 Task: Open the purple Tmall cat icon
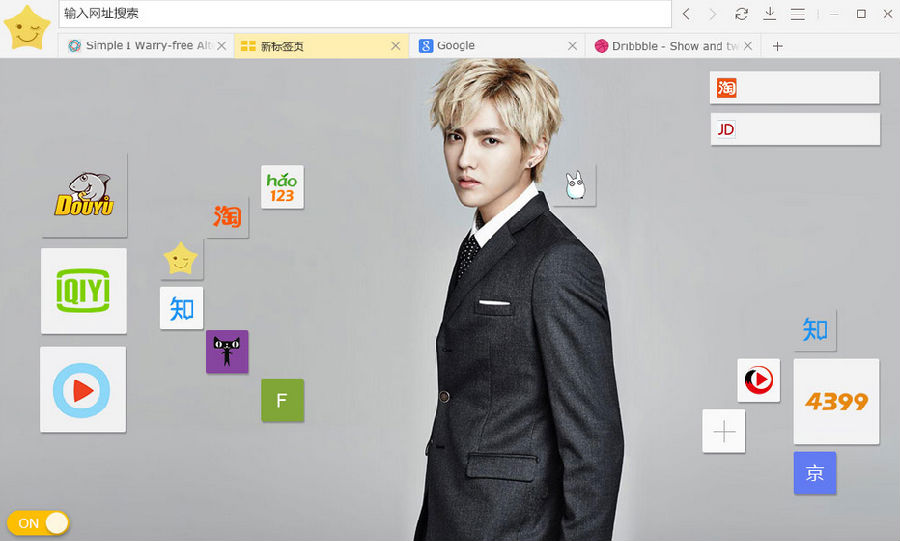[x=227, y=352]
